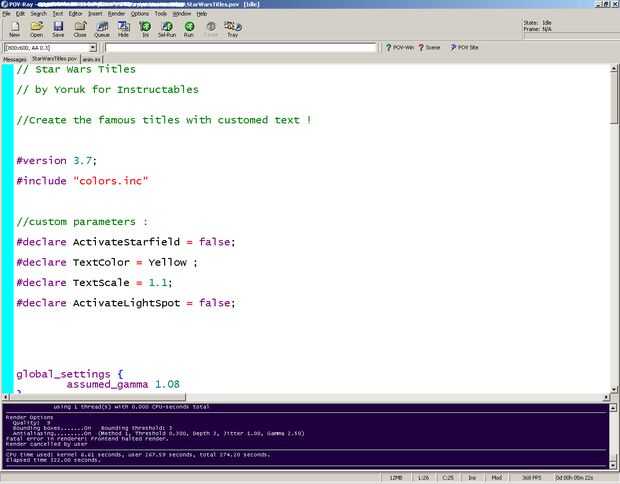Click the "colors.inc" include string
The image size is (620, 484).
[110, 181]
